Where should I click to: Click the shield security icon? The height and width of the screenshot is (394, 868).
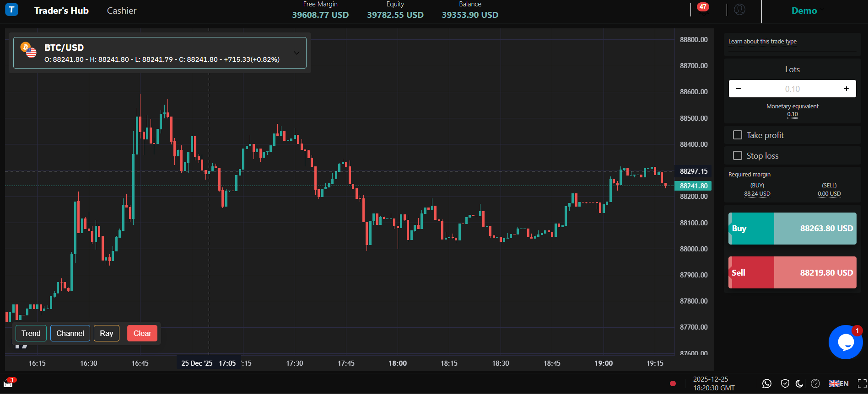click(785, 383)
